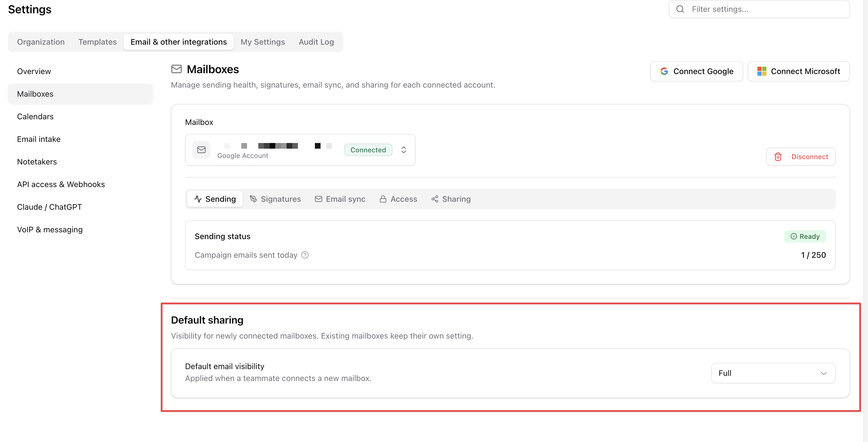
Task: Click the Mailboxes envelope heading icon
Action: pyautogui.click(x=176, y=69)
